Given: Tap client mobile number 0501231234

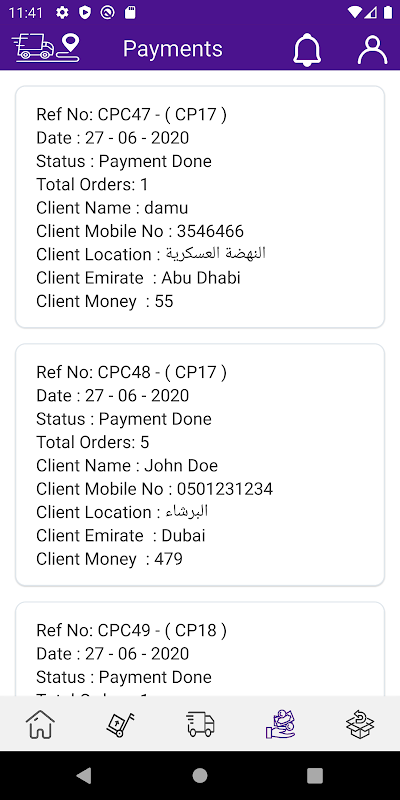Looking at the screenshot, I should (225, 489).
